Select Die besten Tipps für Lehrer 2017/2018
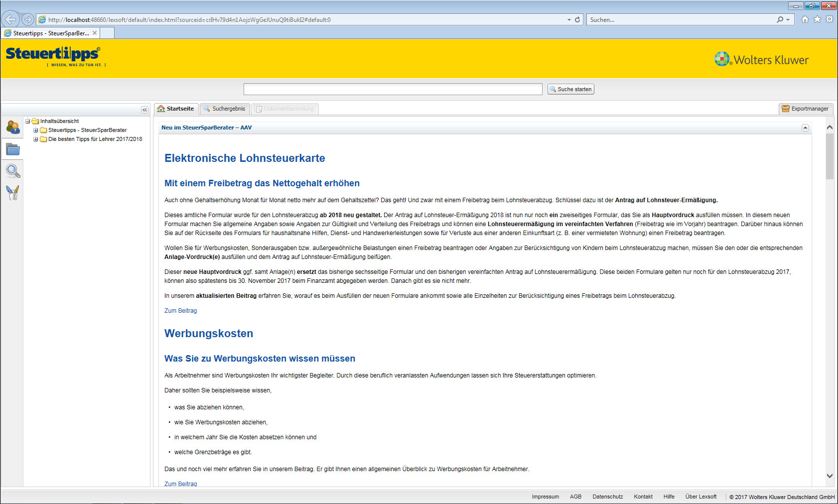This screenshot has height=504, width=838. pos(95,139)
